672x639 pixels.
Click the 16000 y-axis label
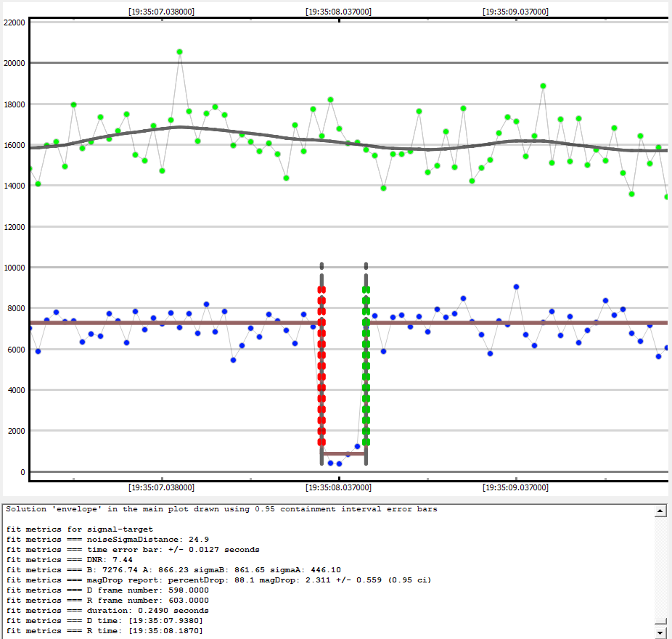tap(15, 145)
